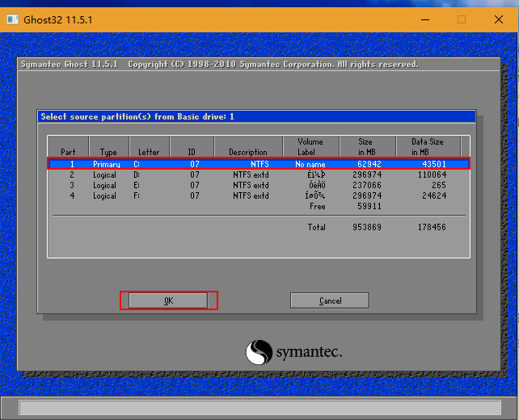Minimize the Ghost32 window

point(425,19)
